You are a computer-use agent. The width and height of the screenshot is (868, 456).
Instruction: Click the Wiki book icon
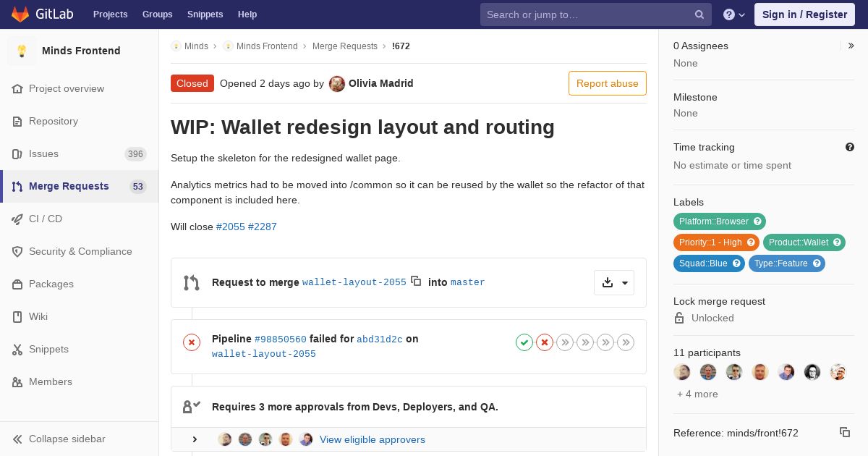pyautogui.click(x=17, y=316)
